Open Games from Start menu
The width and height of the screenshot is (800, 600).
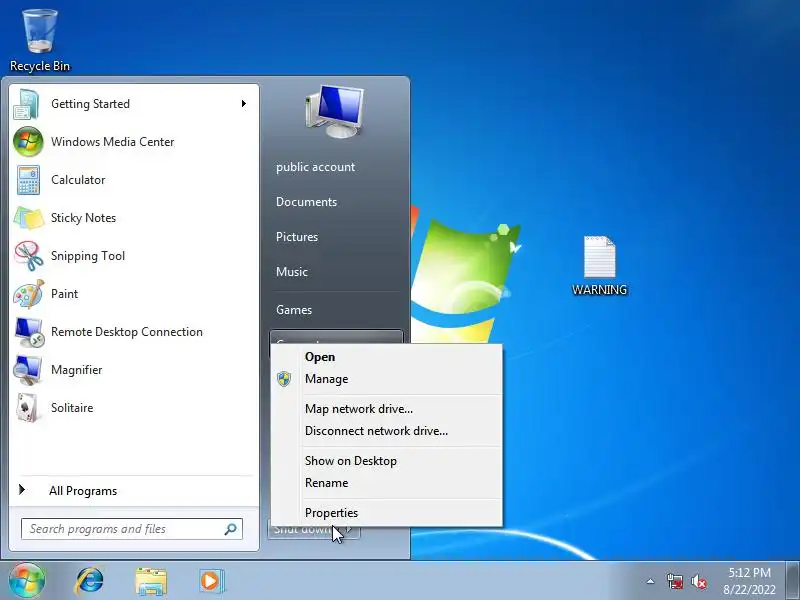coord(294,310)
